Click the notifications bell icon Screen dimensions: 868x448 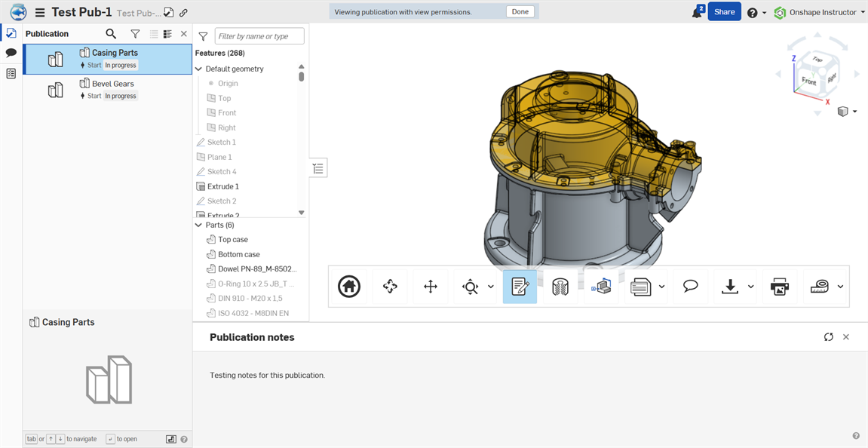point(697,12)
